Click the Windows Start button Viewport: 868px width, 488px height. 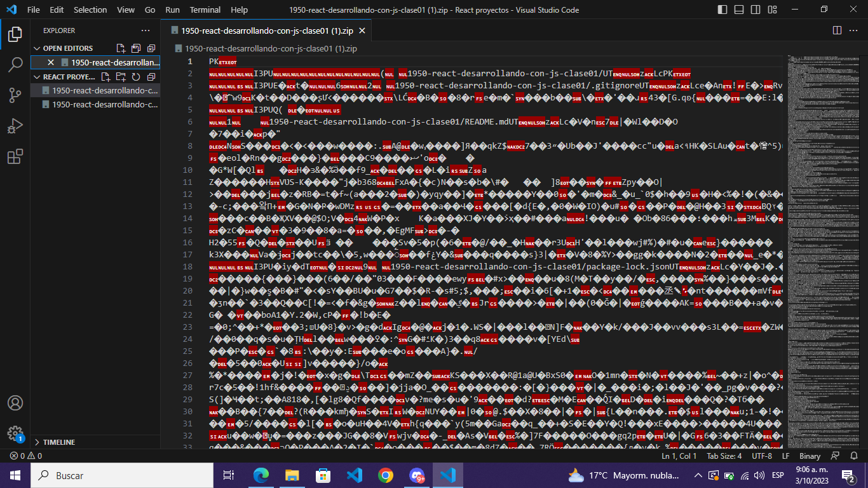[x=15, y=475]
